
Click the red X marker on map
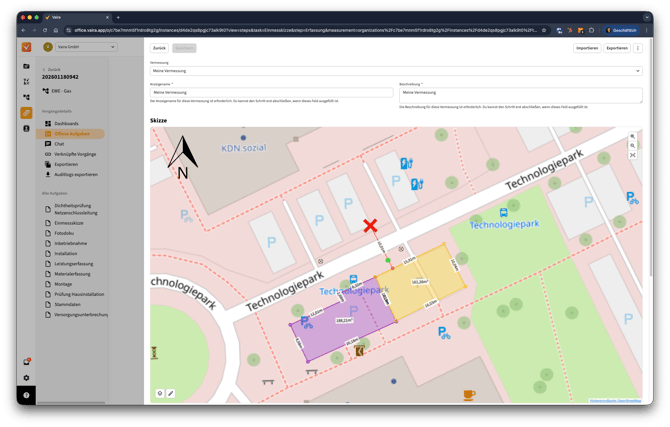(x=370, y=226)
